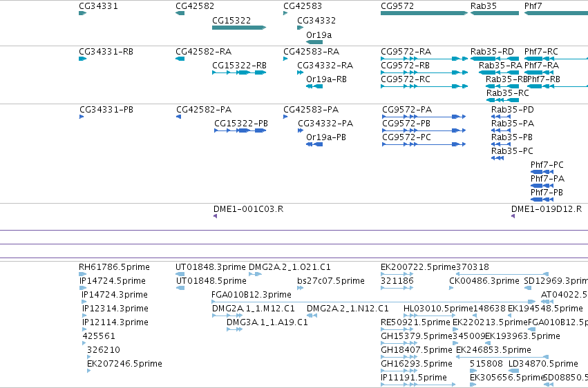588x388 pixels.
Task: Select EST EK246853.5prime
Action: tap(493, 350)
